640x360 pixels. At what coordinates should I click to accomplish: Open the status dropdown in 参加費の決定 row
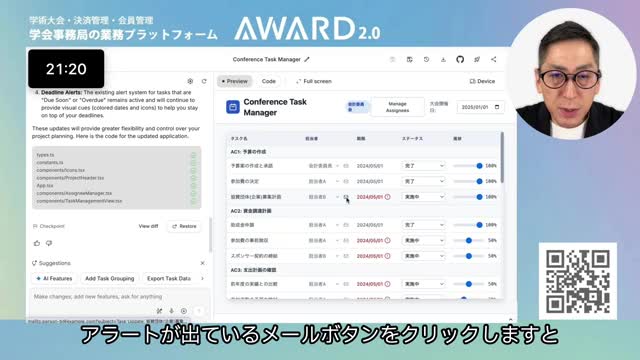tap(423, 181)
